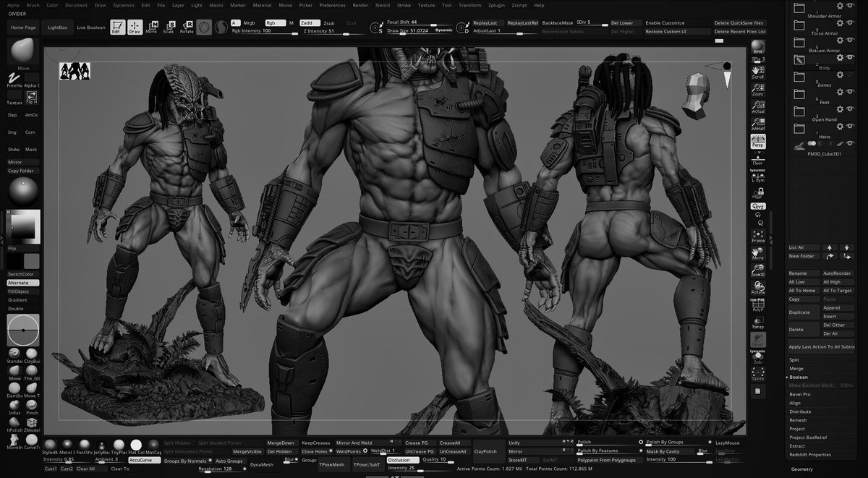Screen dimensions: 868x478
Task: Click the Duplicate subtool button
Action: pyautogui.click(x=804, y=312)
